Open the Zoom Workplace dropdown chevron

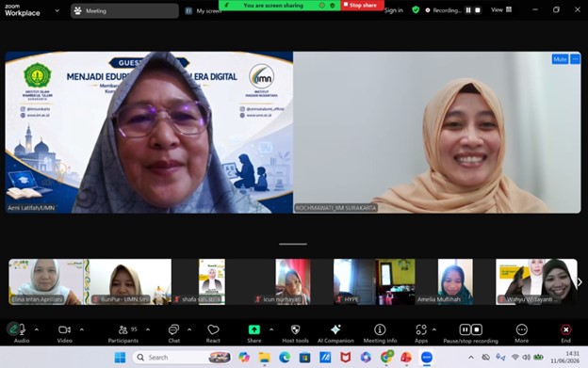pos(57,11)
